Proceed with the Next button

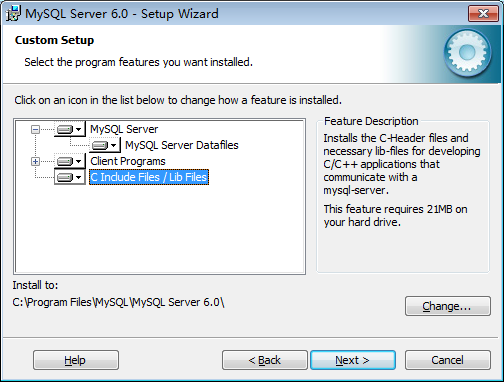pos(353,360)
